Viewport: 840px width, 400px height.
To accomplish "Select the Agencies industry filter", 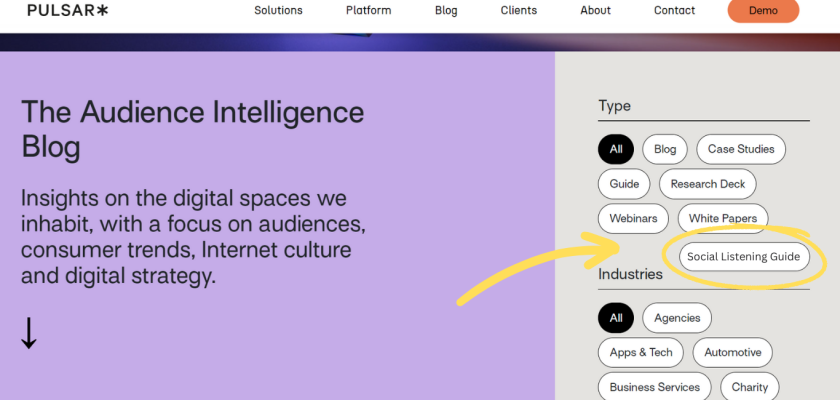I will [x=677, y=319].
